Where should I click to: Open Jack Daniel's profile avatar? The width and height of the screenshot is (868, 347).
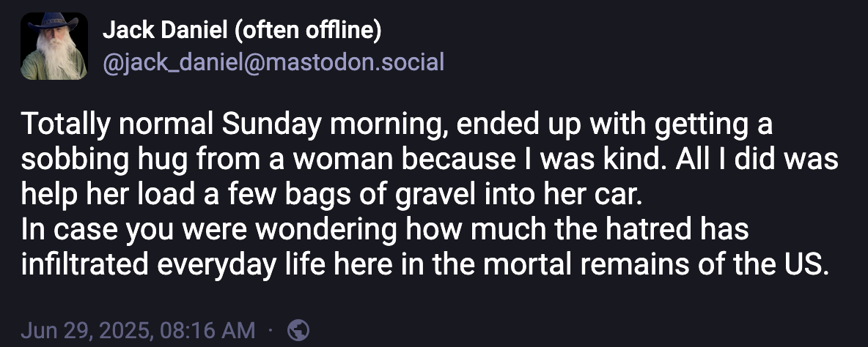(x=55, y=46)
